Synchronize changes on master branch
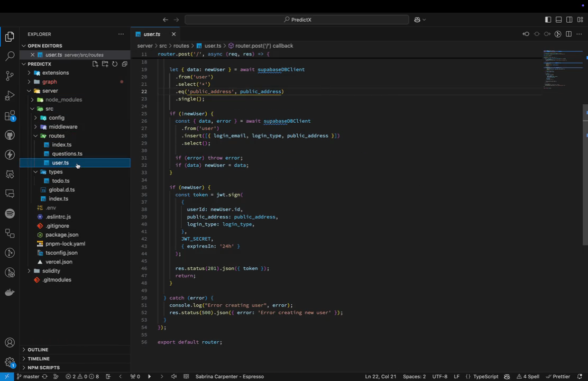The image size is (588, 381). (44, 376)
